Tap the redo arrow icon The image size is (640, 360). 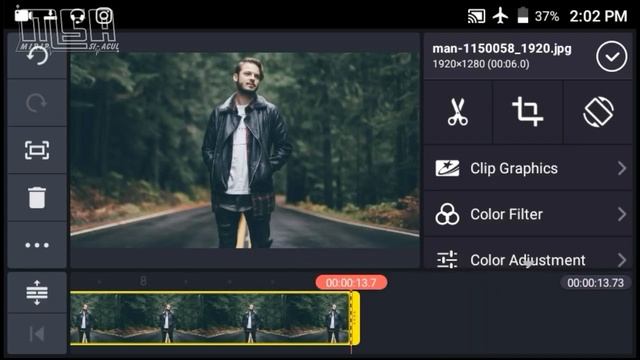pyautogui.click(x=36, y=103)
